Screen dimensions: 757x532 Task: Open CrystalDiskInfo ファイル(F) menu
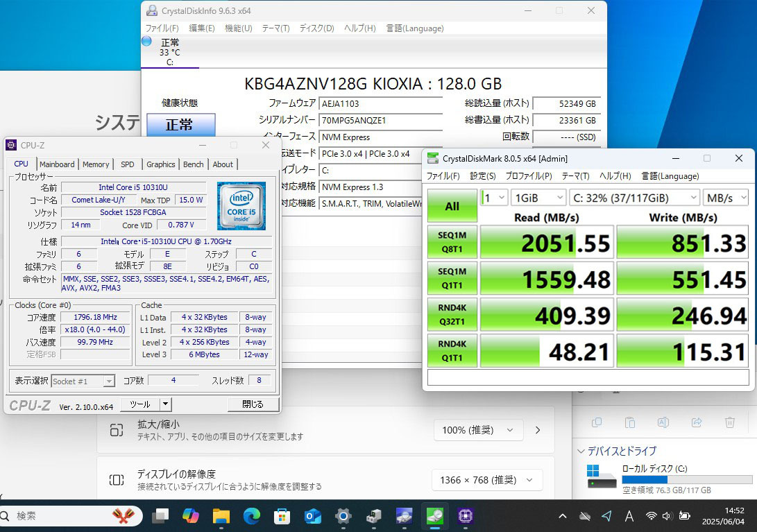coord(162,28)
